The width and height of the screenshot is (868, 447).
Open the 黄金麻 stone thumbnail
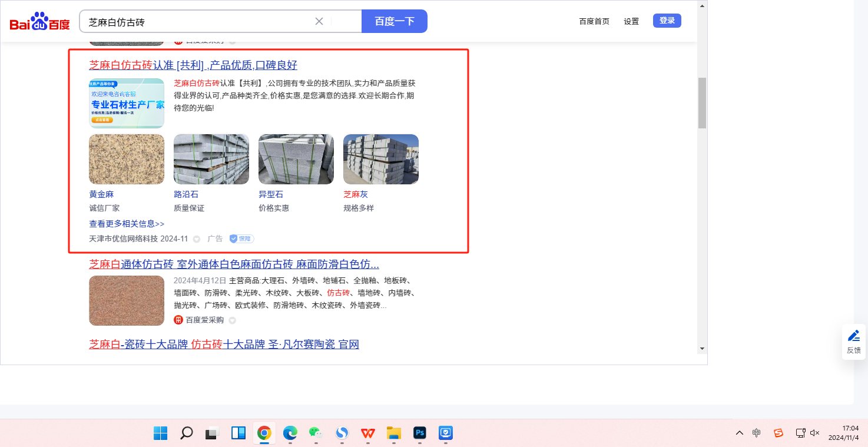pos(127,159)
